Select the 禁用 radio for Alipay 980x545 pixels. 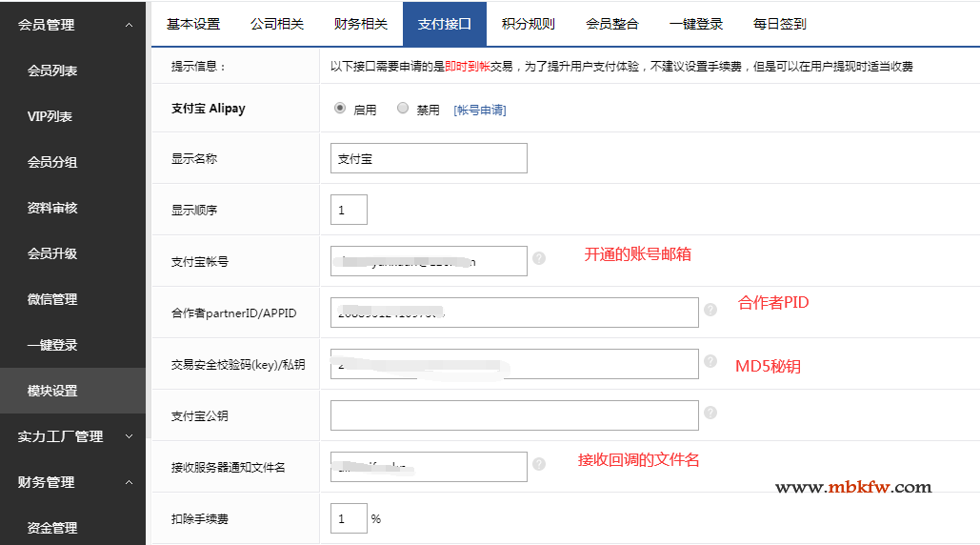pos(403,109)
